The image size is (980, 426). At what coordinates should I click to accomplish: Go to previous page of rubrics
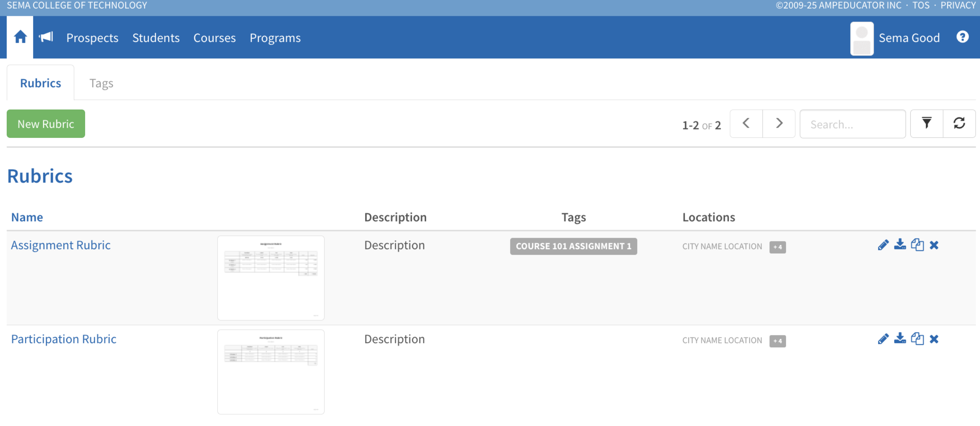[x=746, y=123]
